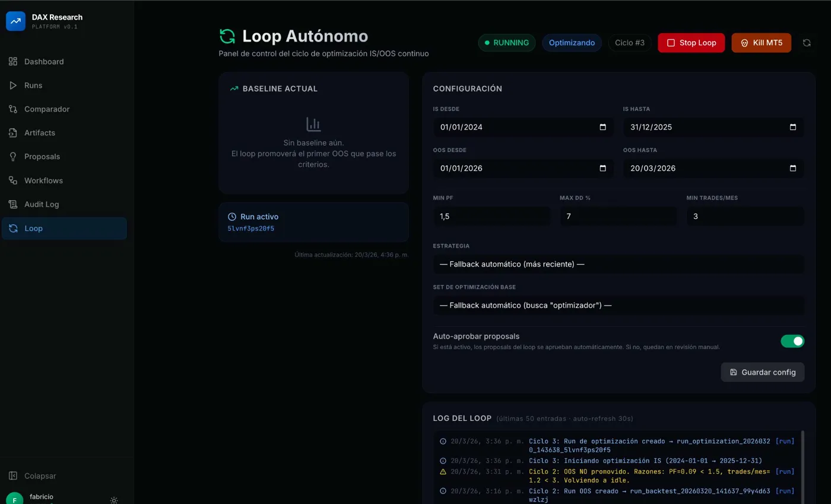The image size is (831, 504).
Task: Open the SET DE OPTIMIZACIÓN BASE dropdown
Action: click(620, 305)
